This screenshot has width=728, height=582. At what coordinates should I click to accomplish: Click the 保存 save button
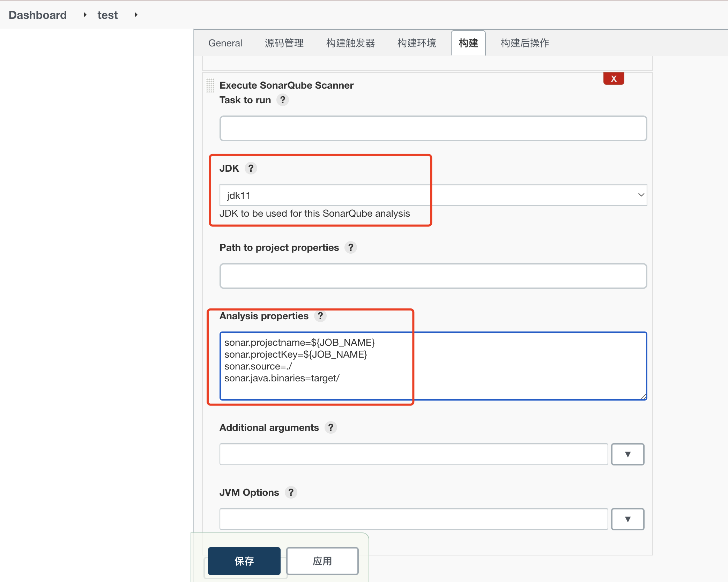244,561
